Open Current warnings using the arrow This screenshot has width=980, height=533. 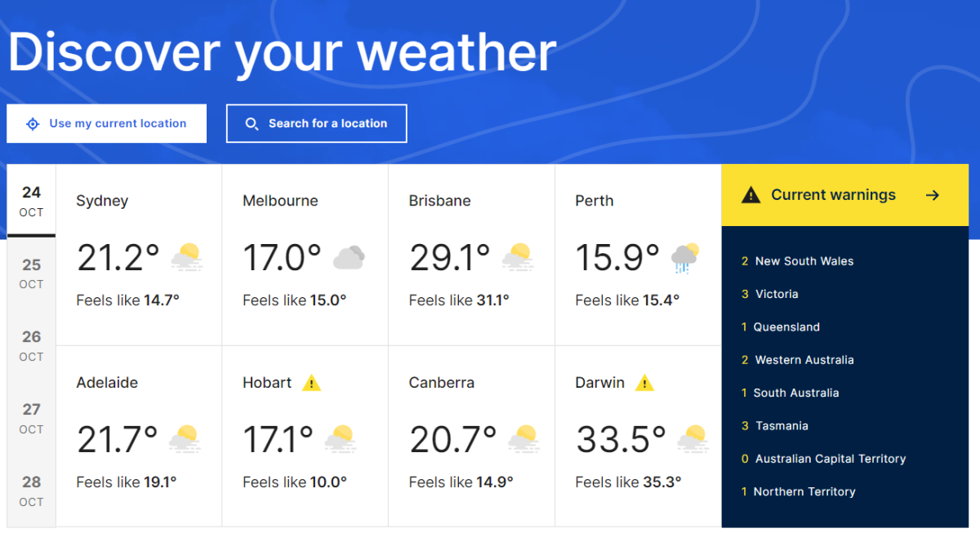tap(933, 195)
